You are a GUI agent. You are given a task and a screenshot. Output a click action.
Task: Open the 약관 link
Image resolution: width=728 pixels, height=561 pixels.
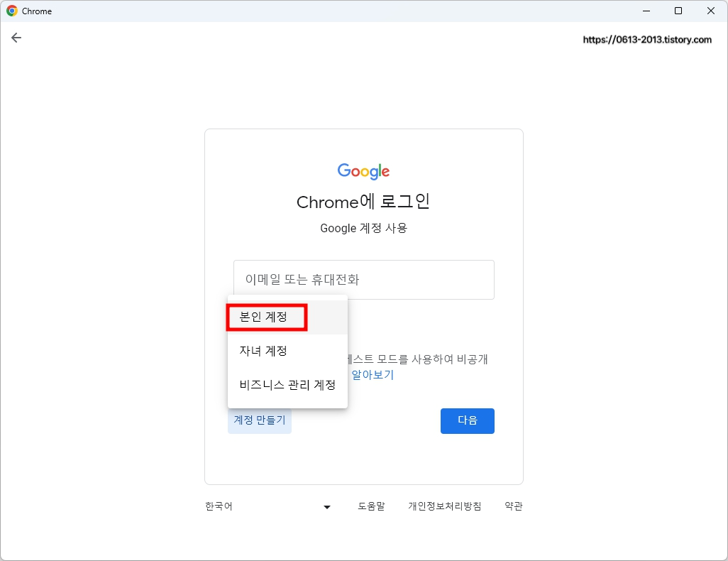coord(514,506)
